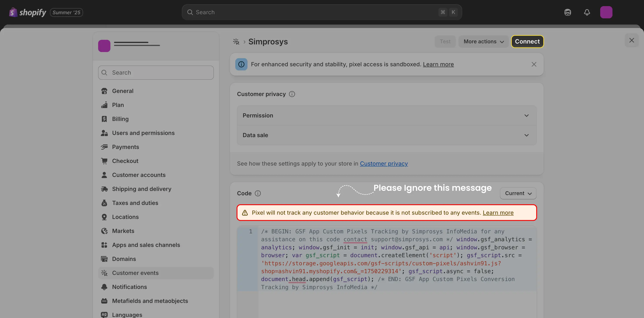Open the Sidekick assistant icon in top bar
This screenshot has height=318, width=644.
pos(568,12)
